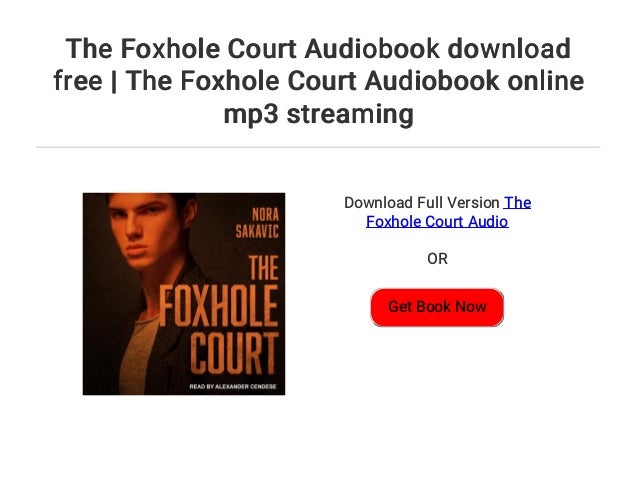The height and width of the screenshot is (479, 638).
Task: Click the word 'Audiobook' in first heading line
Action: click(372, 48)
